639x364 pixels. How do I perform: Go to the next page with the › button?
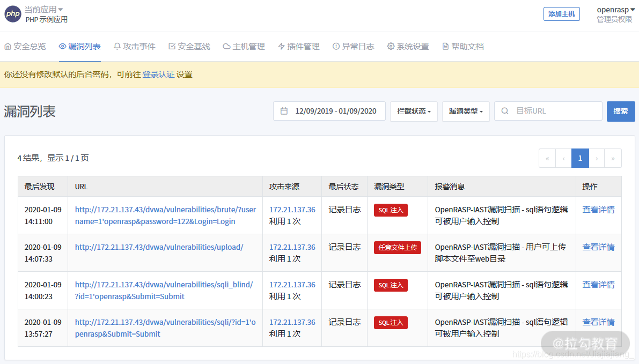(597, 158)
